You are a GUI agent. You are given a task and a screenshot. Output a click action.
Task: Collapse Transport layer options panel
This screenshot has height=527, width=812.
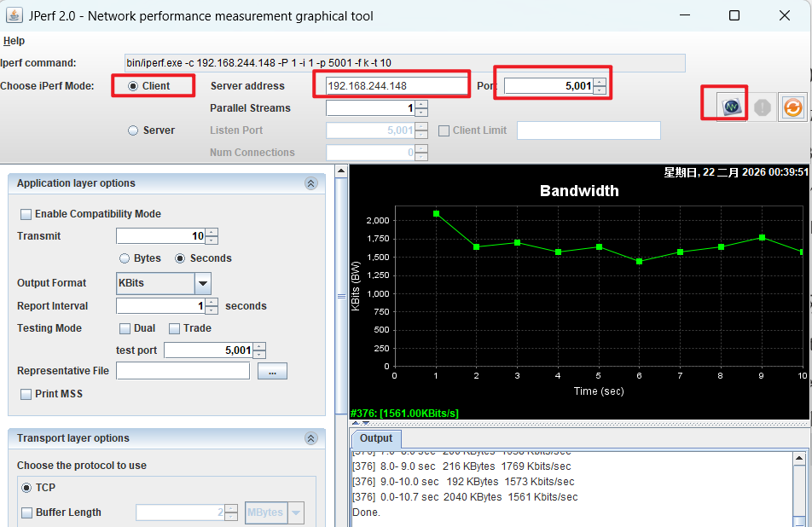pos(310,438)
